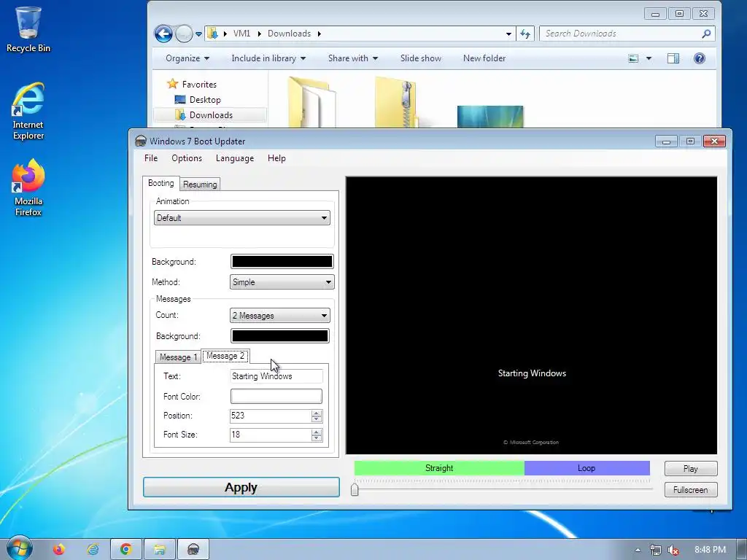Launch Firefox from the taskbar
747x560 pixels.
pos(59,550)
